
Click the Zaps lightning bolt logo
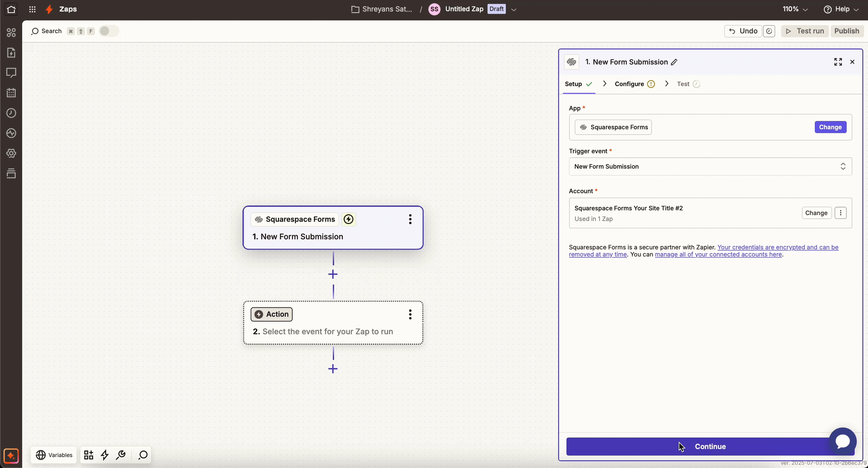point(49,9)
